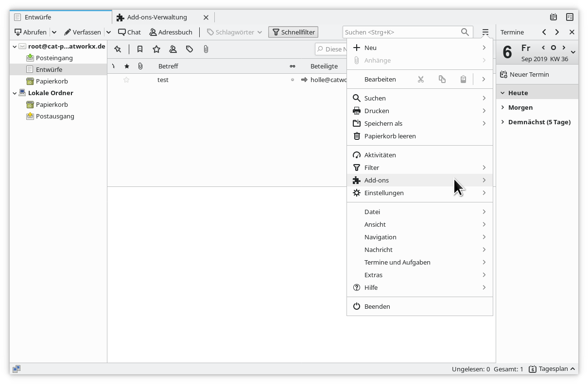
Task: Select the Posteingang folder
Action: point(54,58)
